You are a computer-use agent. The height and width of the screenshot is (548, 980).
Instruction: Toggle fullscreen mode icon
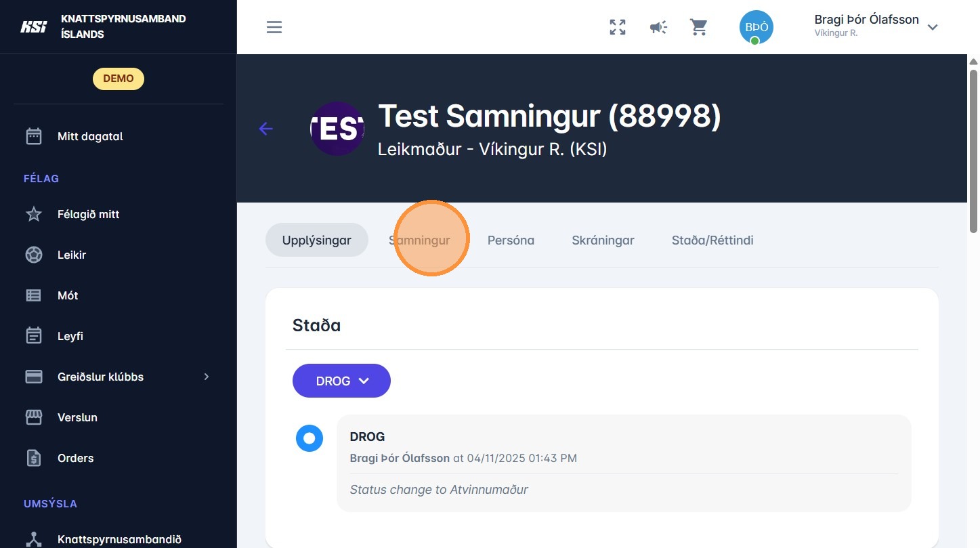pos(617,27)
